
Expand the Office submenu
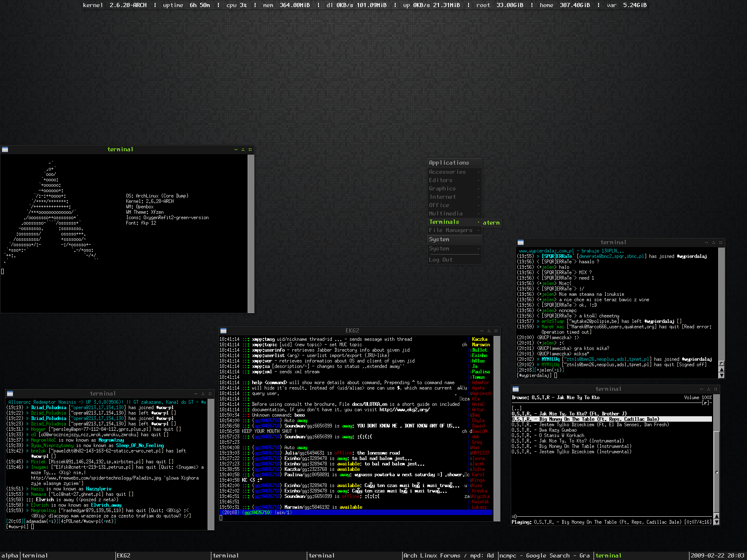[x=455, y=205]
